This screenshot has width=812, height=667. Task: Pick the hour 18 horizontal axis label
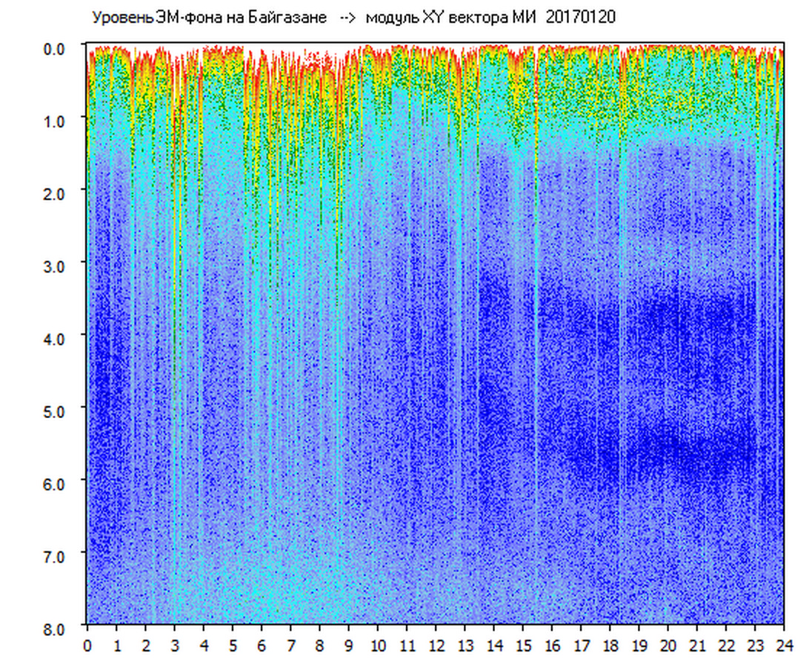coord(610,646)
